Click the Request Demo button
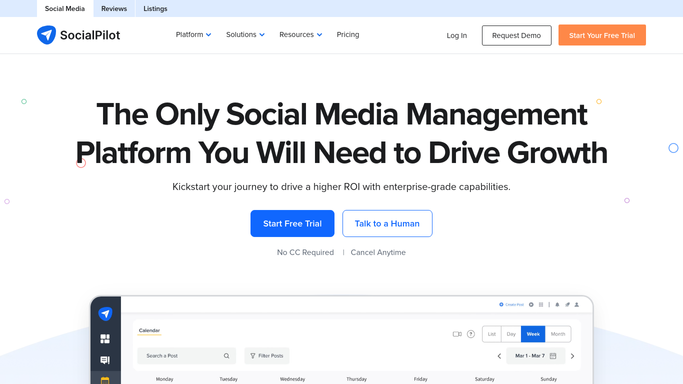This screenshot has width=683, height=384. (x=517, y=35)
